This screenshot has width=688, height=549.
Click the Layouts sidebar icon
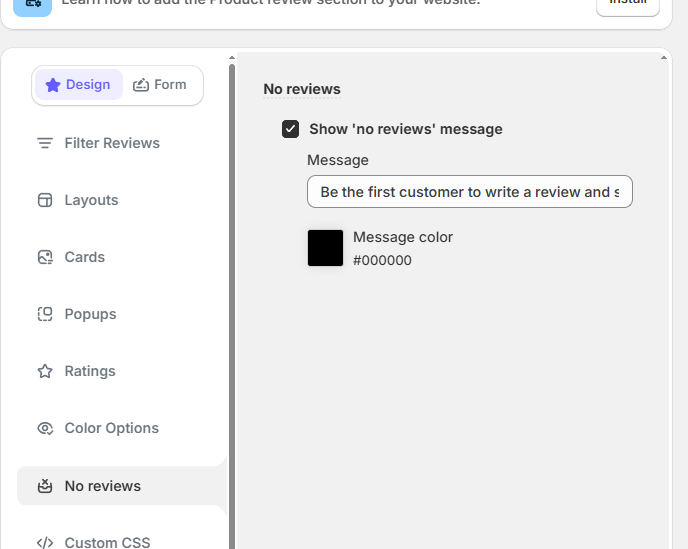[45, 200]
